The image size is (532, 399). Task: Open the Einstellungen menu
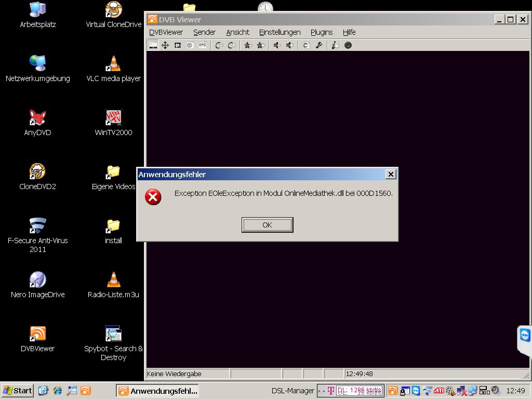280,32
